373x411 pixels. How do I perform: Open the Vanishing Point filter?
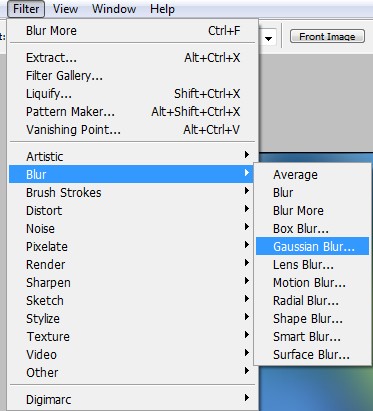coord(131,130)
